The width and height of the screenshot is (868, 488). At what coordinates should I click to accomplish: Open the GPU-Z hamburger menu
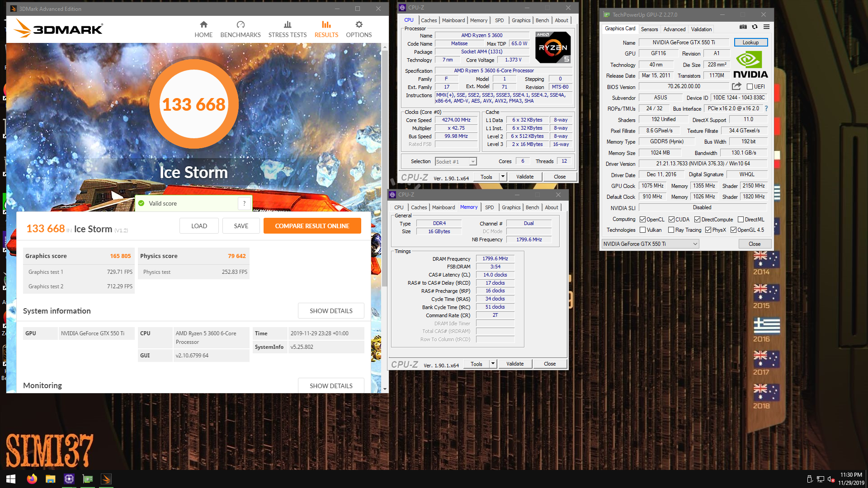click(767, 27)
